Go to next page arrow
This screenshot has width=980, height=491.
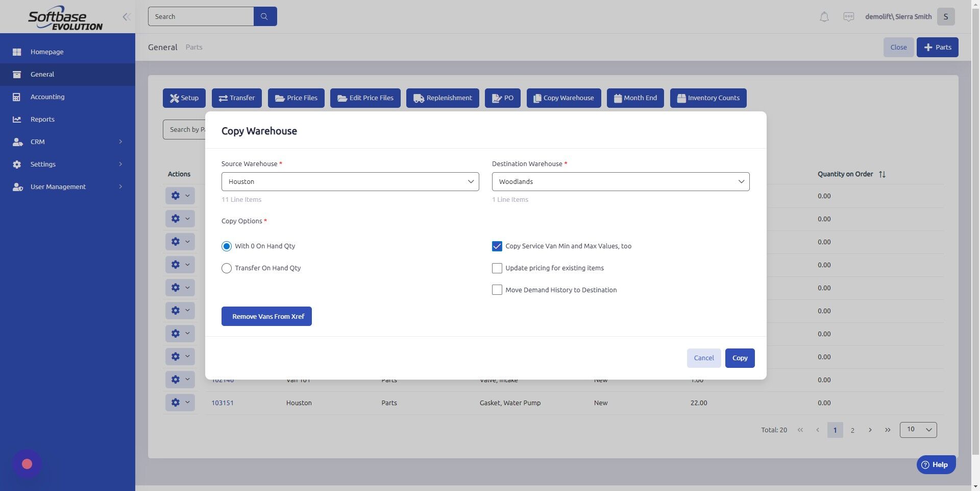(x=870, y=430)
